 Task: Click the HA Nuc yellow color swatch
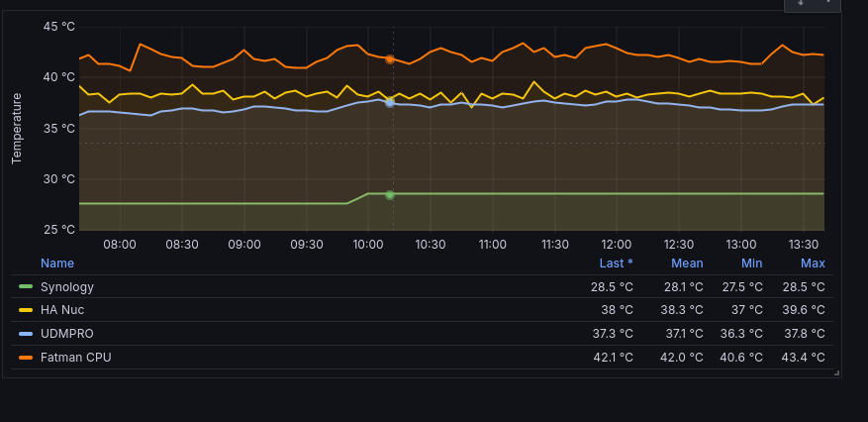[x=26, y=310]
